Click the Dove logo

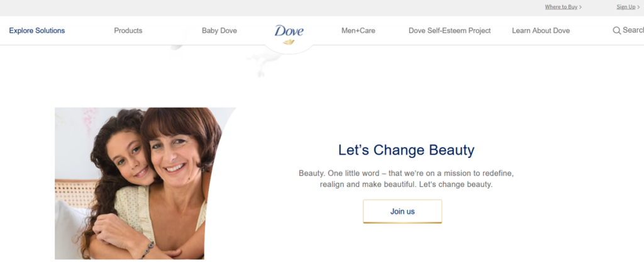coord(289,31)
